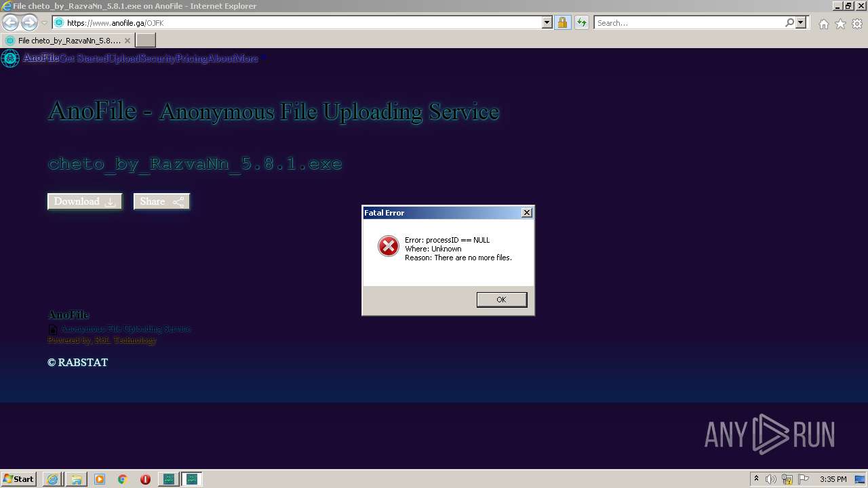Open the Windows Start menu
Screen dimensions: 868x488
pos(19,479)
